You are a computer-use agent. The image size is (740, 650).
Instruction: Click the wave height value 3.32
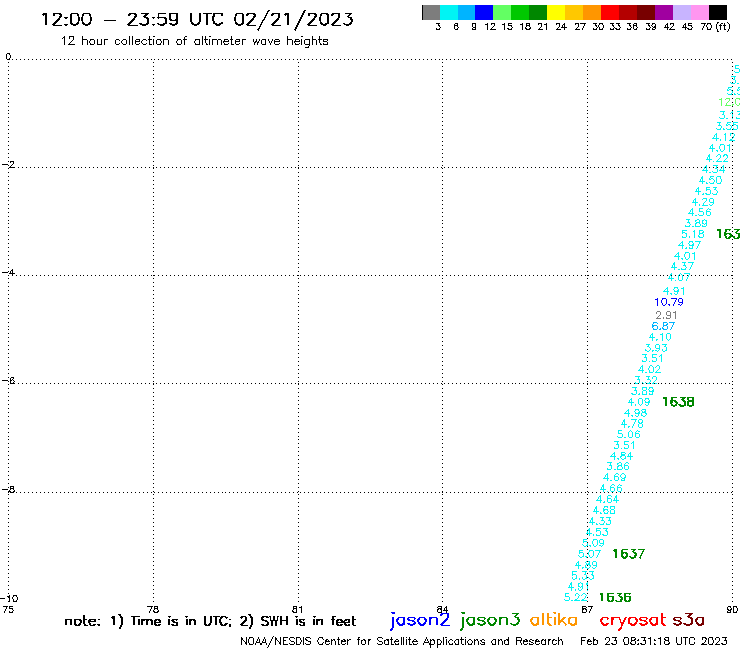646,380
